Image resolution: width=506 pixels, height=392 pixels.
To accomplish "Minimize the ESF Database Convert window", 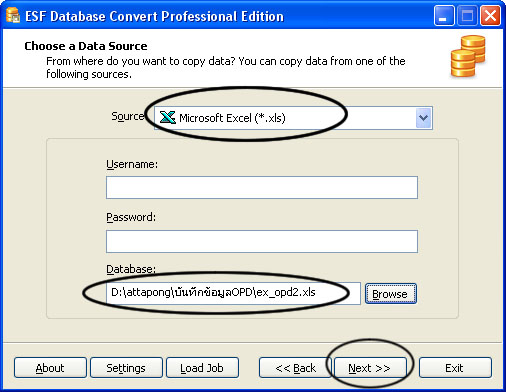I will click(x=444, y=16).
